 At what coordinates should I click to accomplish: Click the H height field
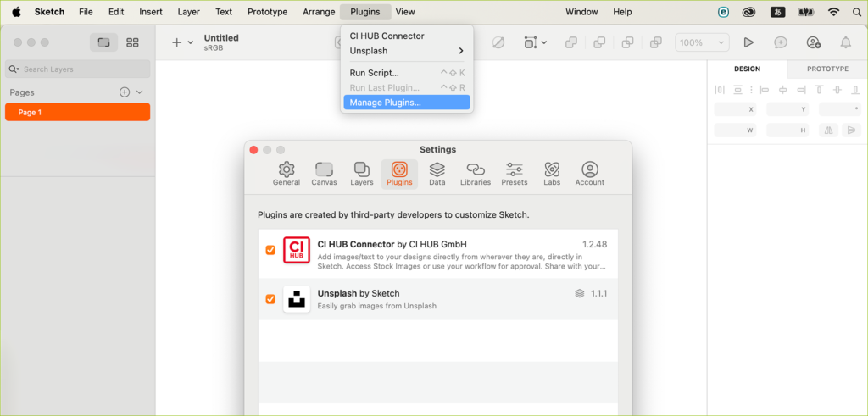(787, 130)
